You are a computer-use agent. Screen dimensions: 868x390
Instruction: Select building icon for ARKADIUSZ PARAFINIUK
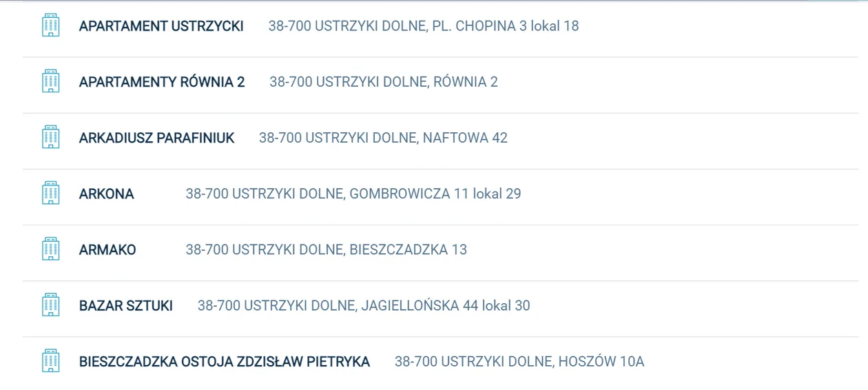tap(50, 137)
